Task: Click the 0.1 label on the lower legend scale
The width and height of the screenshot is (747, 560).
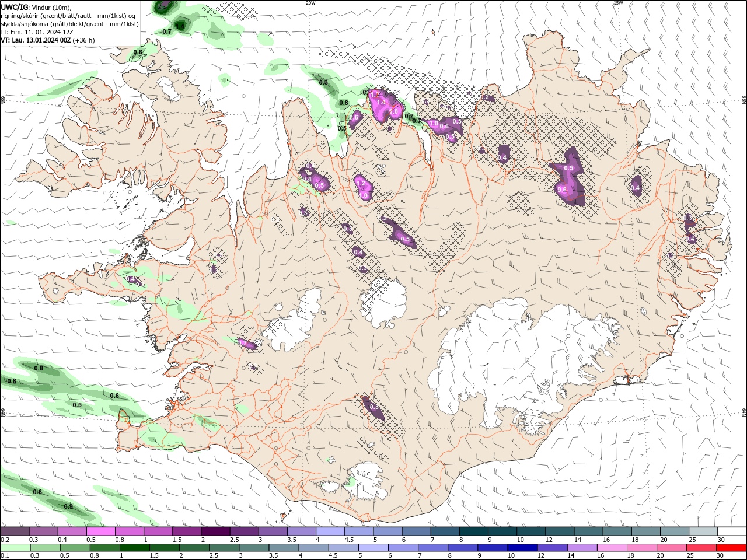Action: point(5,555)
